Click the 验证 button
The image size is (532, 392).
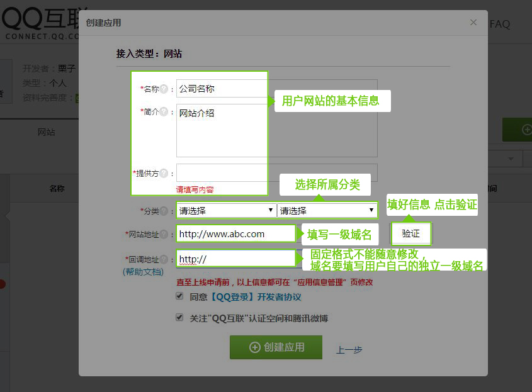pos(411,233)
